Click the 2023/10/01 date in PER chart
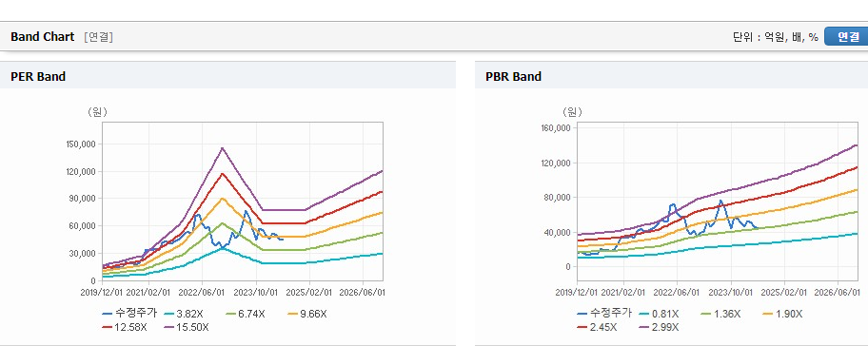Viewport: 868px width, 346px height. click(255, 292)
